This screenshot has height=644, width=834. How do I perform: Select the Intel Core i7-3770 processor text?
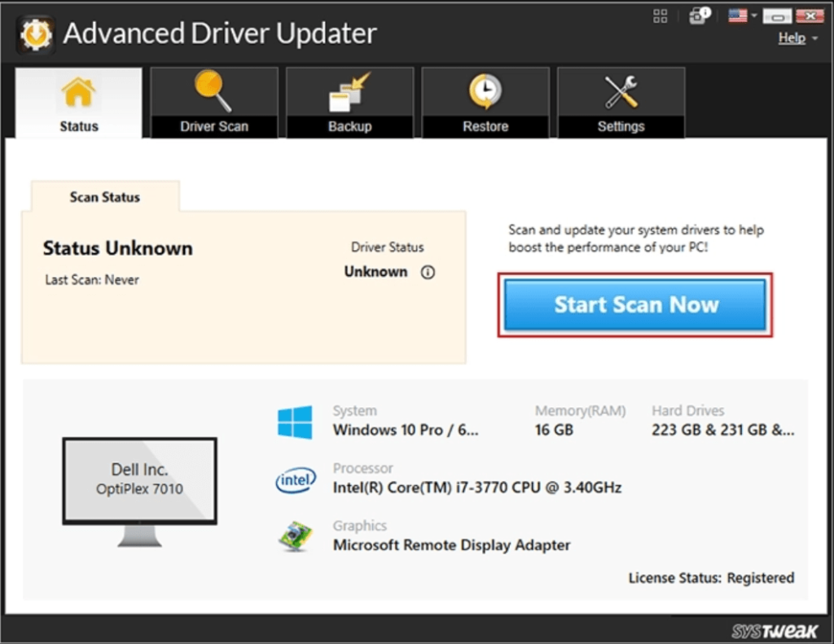coord(477,488)
